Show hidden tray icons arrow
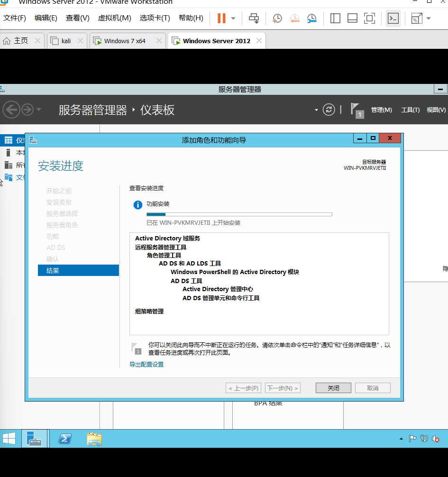The width and height of the screenshot is (448, 477). (x=401, y=439)
